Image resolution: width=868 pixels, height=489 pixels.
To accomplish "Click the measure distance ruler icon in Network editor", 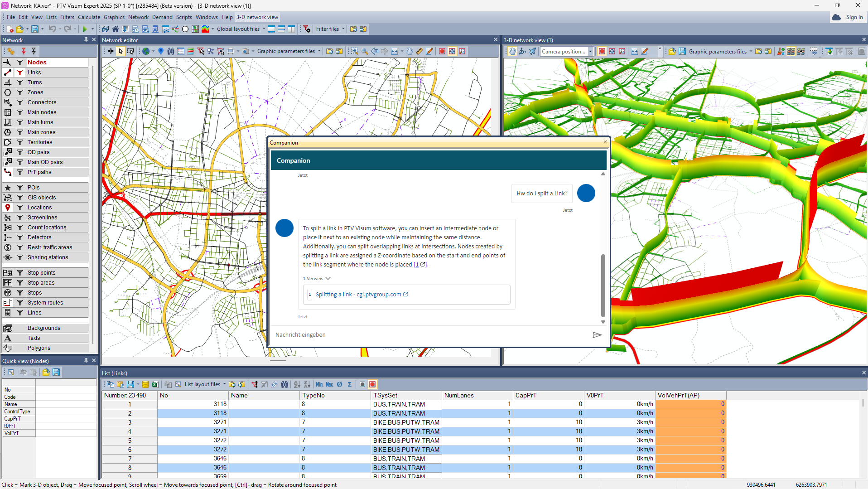I will [x=420, y=52].
